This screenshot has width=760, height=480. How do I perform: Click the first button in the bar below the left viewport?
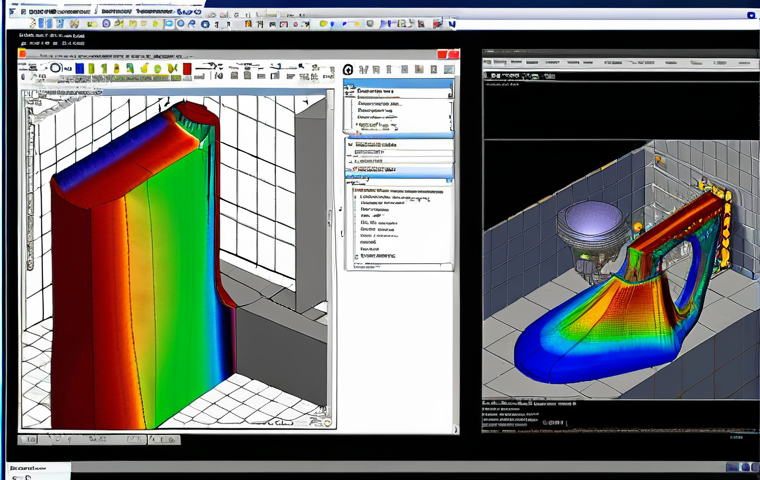point(28,439)
